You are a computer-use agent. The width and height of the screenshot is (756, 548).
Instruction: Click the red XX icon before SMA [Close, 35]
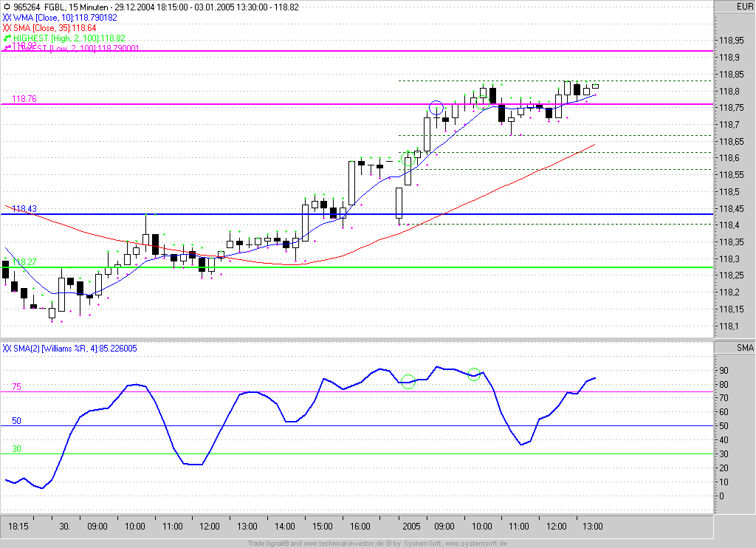coord(7,28)
